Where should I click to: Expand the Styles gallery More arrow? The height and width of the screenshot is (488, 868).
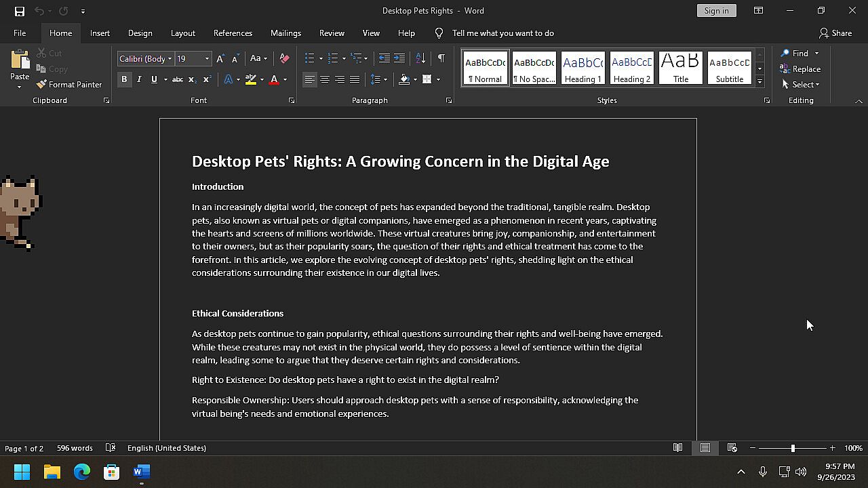(759, 82)
